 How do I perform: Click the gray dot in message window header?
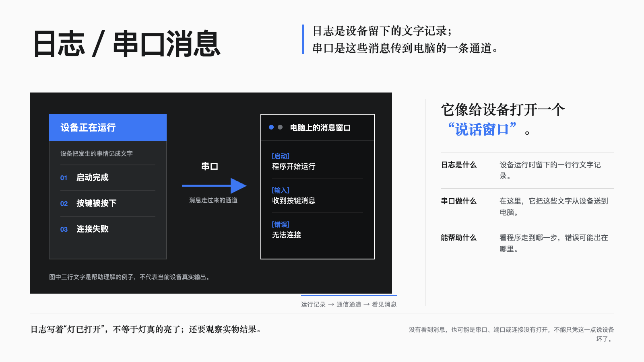280,127
